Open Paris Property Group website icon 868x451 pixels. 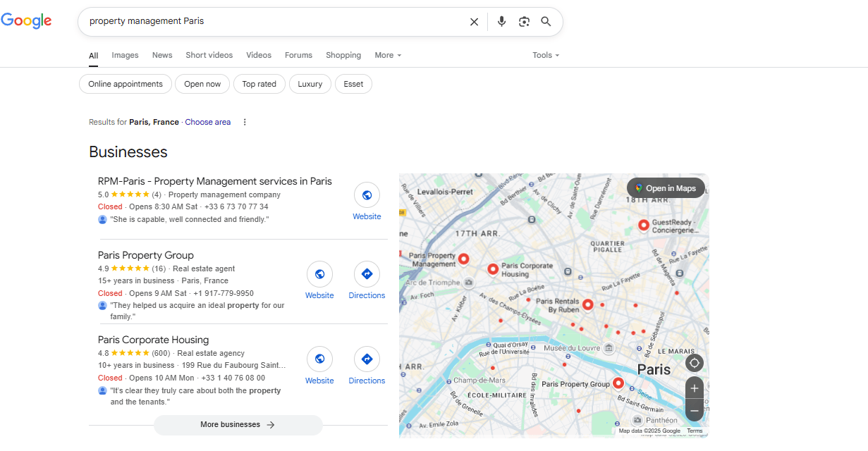pos(319,274)
